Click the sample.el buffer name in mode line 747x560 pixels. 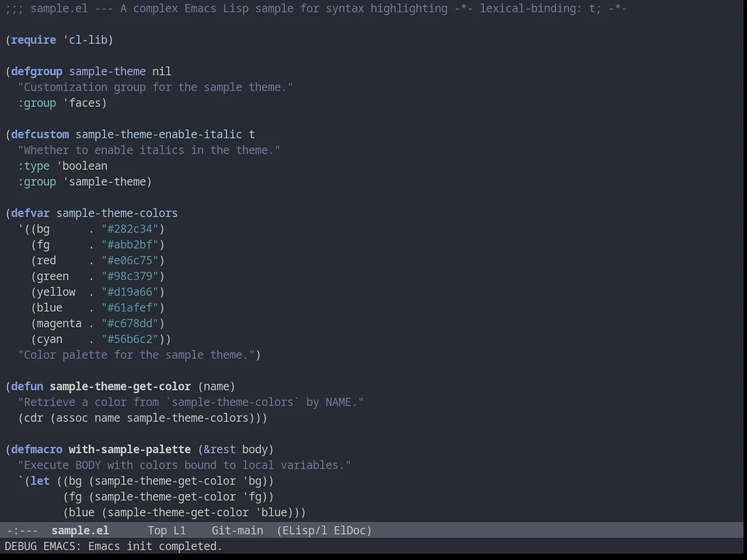point(80,530)
